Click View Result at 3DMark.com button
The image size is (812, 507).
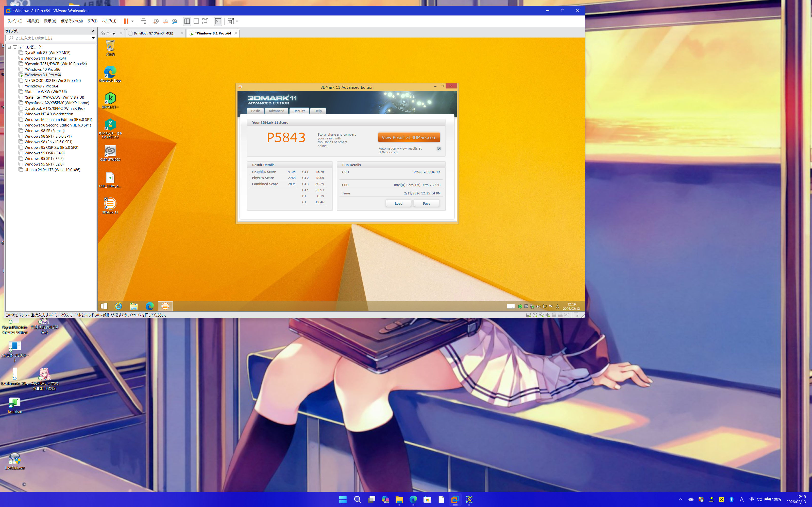[409, 137]
